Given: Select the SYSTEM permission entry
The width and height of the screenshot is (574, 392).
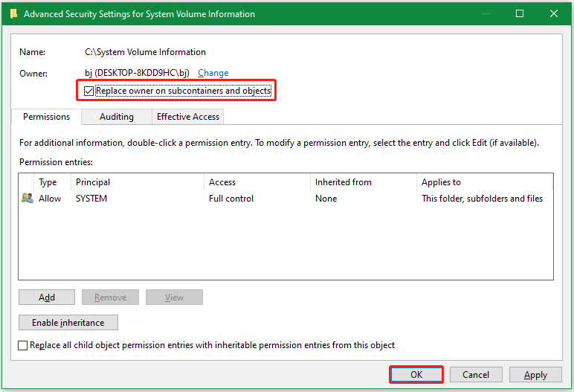Looking at the screenshot, I should [91, 199].
